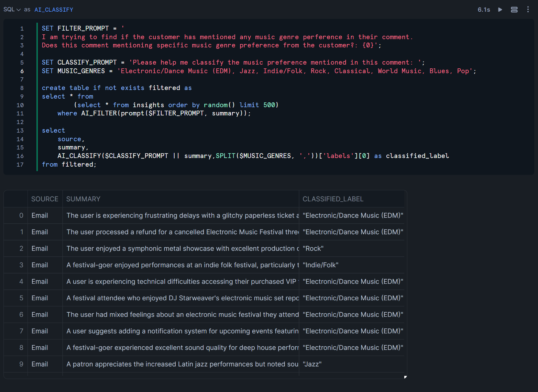The width and height of the screenshot is (538, 392).
Task: Open the cell layout/collapse icon
Action: (x=514, y=10)
